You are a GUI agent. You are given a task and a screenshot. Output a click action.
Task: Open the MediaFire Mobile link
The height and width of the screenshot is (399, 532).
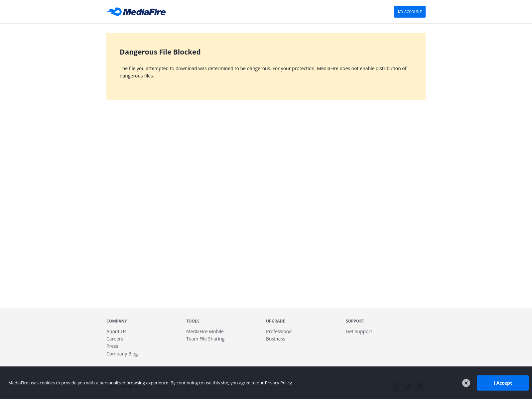pyautogui.click(x=205, y=332)
